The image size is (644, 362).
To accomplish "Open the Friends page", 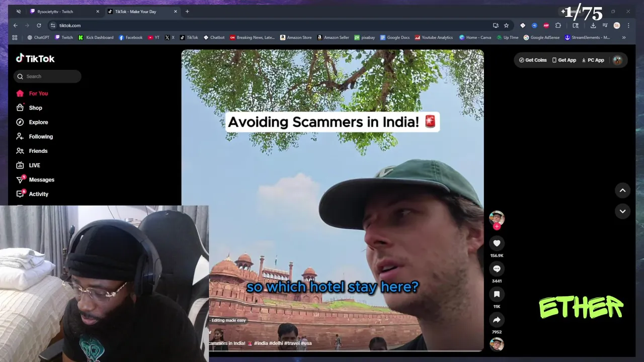I will [32, 151].
